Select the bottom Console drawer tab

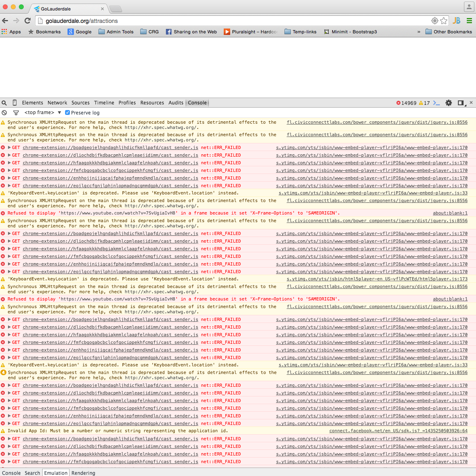pos(11,473)
